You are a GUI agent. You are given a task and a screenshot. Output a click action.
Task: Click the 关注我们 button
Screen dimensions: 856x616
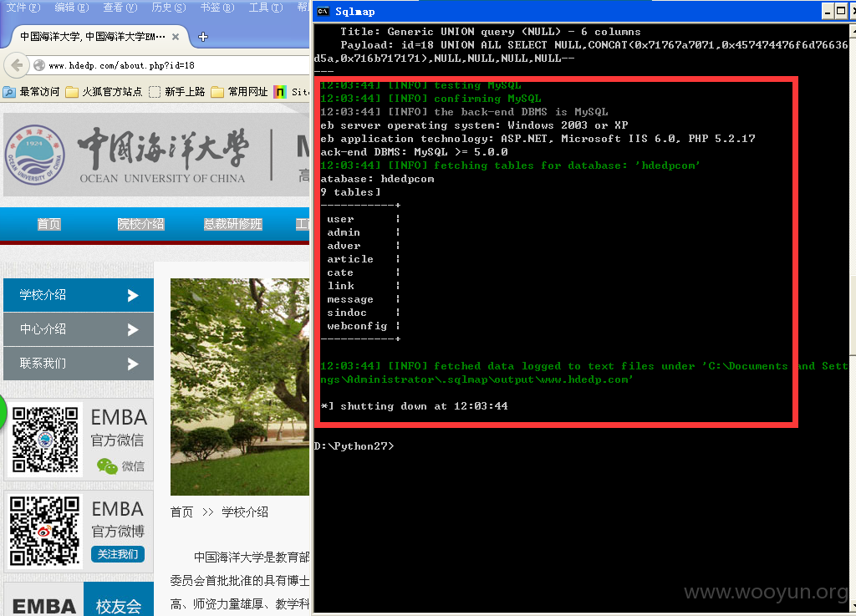pyautogui.click(x=117, y=554)
